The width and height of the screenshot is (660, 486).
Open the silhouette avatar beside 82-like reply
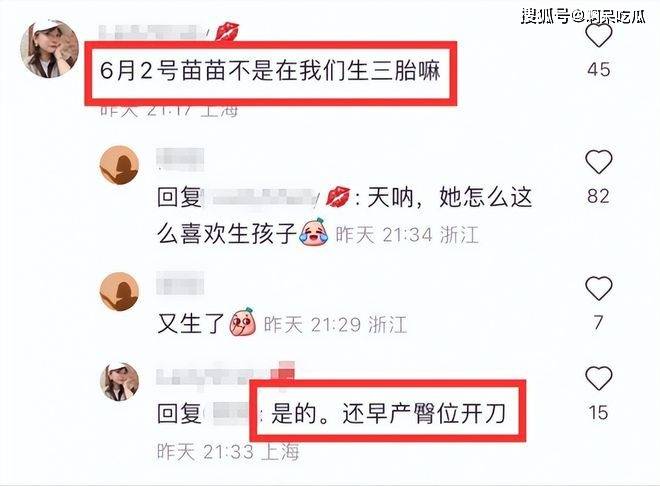pos(119,165)
